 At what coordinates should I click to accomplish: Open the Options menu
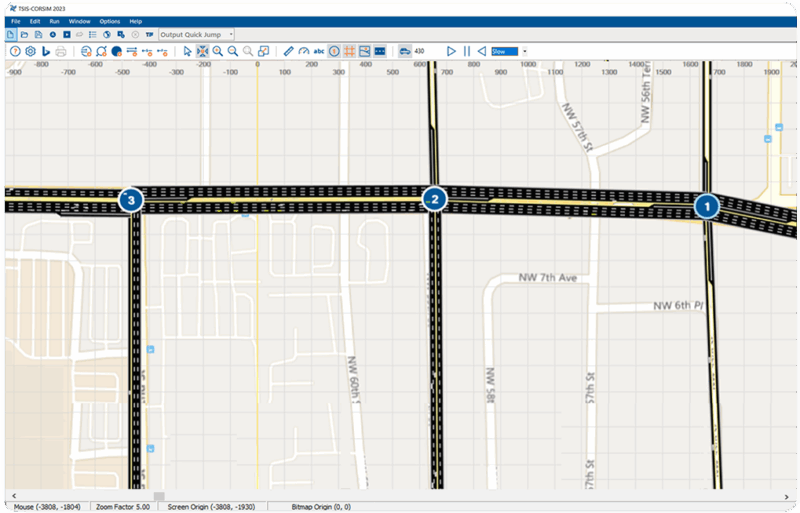coord(109,21)
